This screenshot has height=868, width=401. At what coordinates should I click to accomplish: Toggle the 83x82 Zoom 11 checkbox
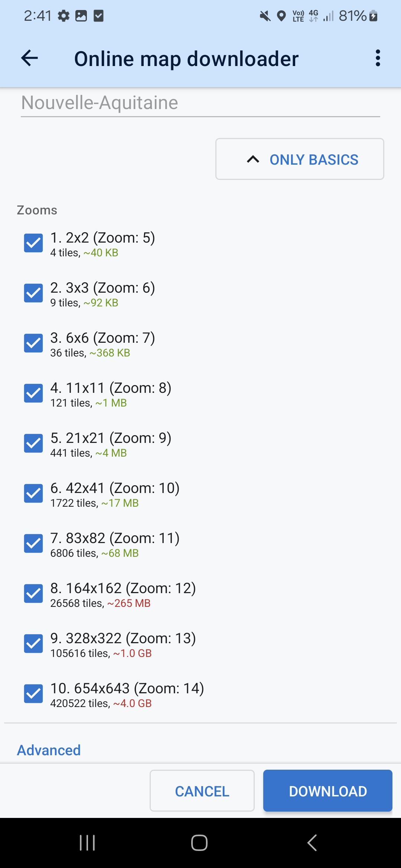[x=33, y=543]
